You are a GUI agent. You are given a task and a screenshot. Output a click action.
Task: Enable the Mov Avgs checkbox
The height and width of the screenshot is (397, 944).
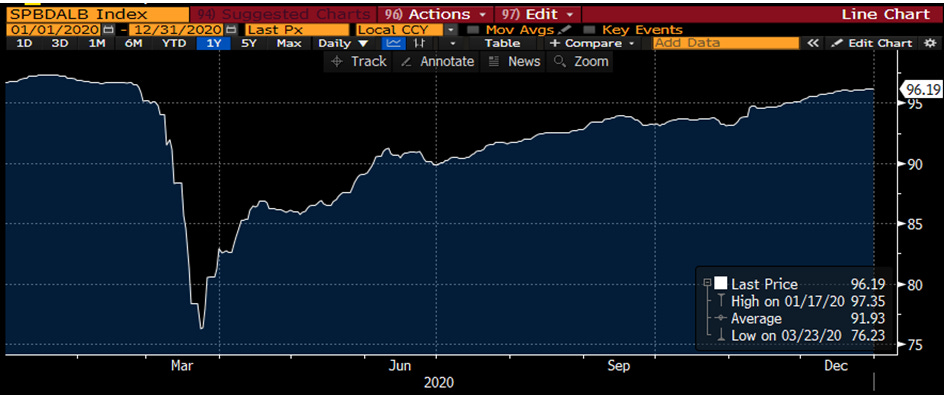[x=473, y=30]
